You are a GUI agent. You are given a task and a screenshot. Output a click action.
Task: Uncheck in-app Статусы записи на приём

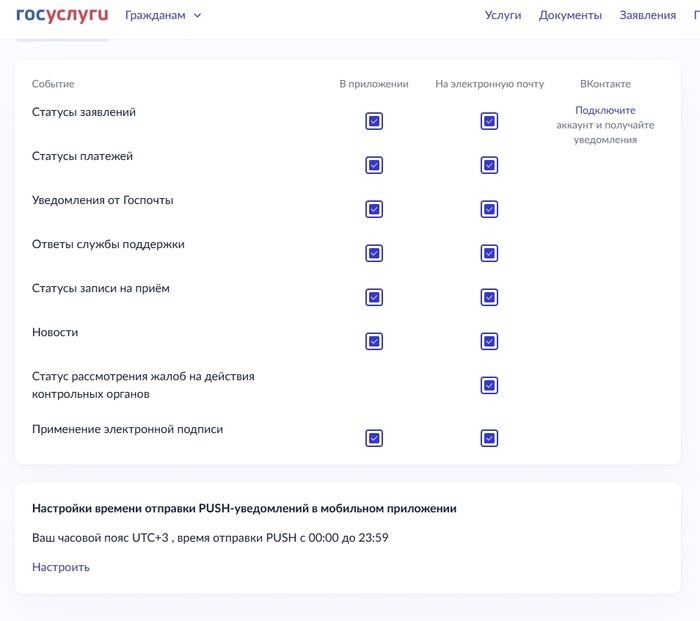[x=374, y=297]
